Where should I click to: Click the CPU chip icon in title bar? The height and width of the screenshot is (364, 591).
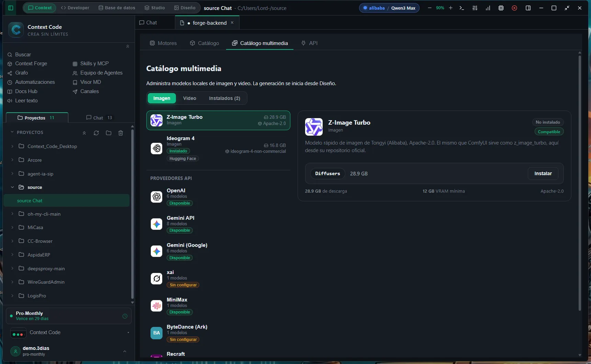[501, 8]
